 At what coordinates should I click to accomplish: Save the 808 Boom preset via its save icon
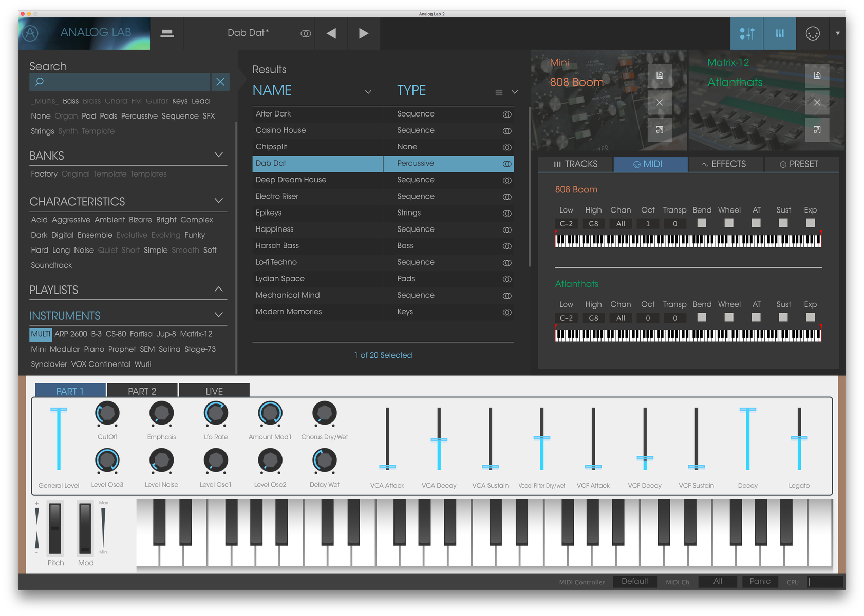660,75
